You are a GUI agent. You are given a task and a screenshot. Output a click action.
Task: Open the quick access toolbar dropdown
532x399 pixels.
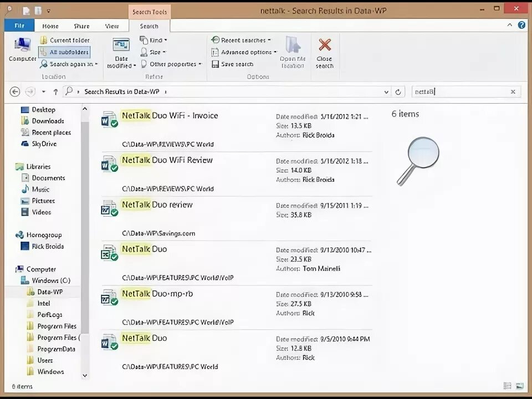click(49, 11)
